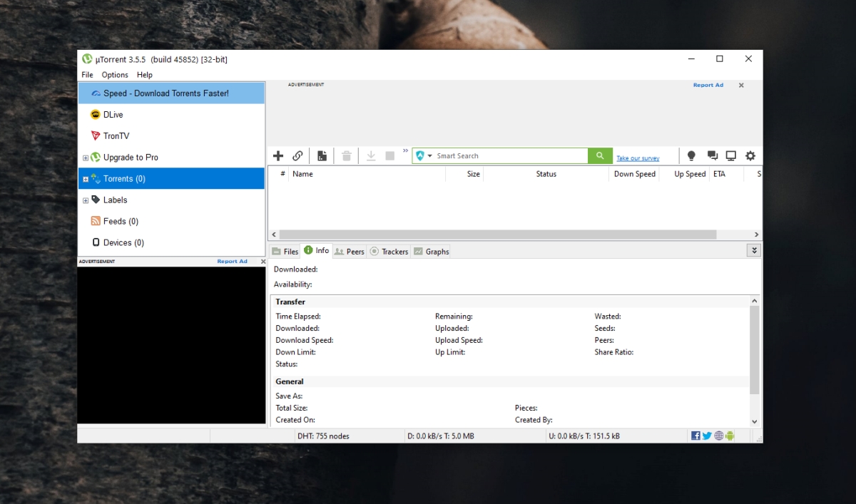856x504 pixels.
Task: Click the Stop square icon in toolbar
Action: 390,155
